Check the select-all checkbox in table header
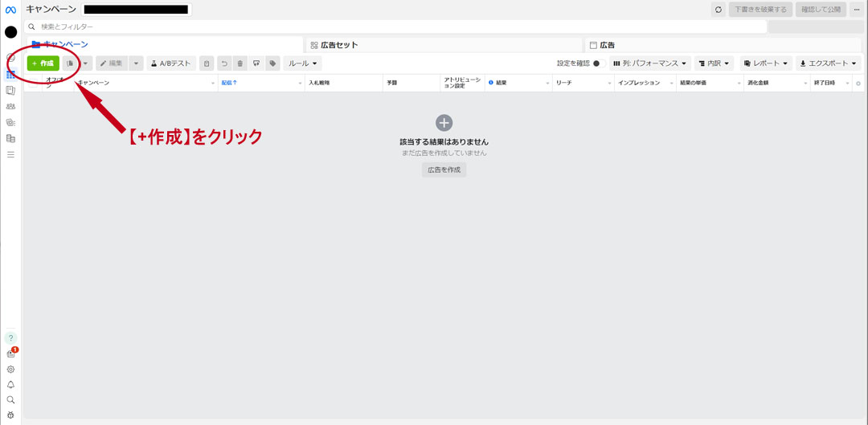Screen dimensions: 868x425 [34, 83]
